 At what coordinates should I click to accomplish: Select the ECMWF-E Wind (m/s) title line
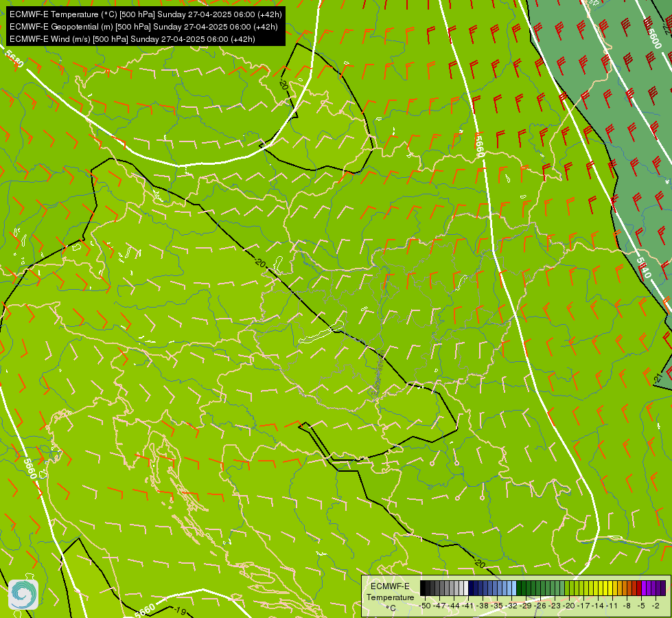click(x=132, y=39)
